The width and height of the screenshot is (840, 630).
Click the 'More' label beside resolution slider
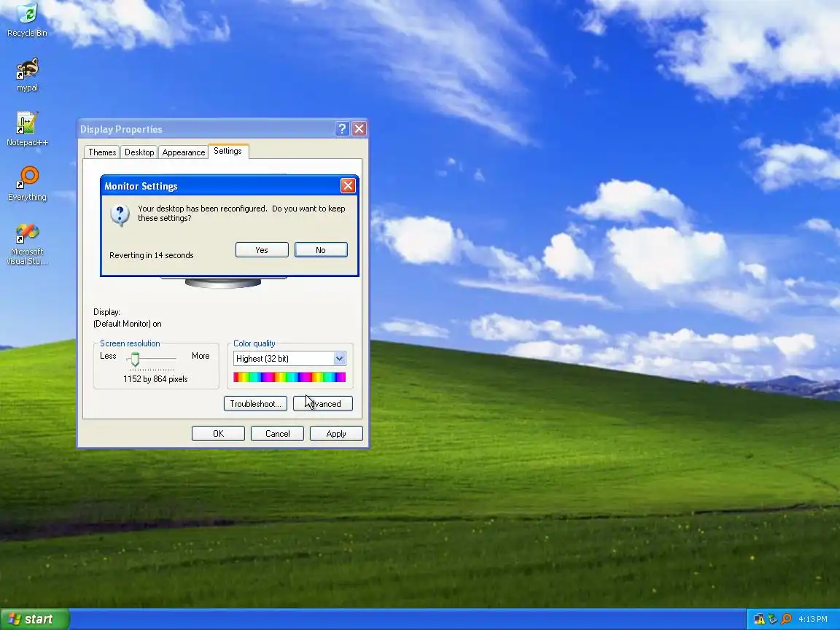click(201, 356)
